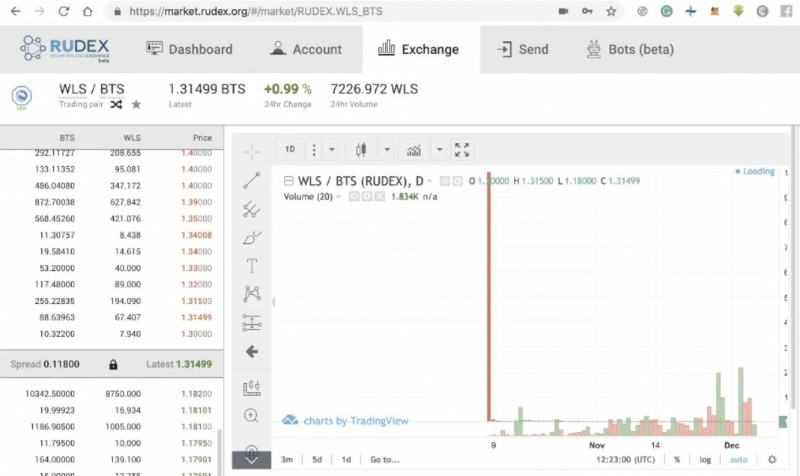Hide the Volume indicator with eye icon
The width and height of the screenshot is (800, 476).
354,196
